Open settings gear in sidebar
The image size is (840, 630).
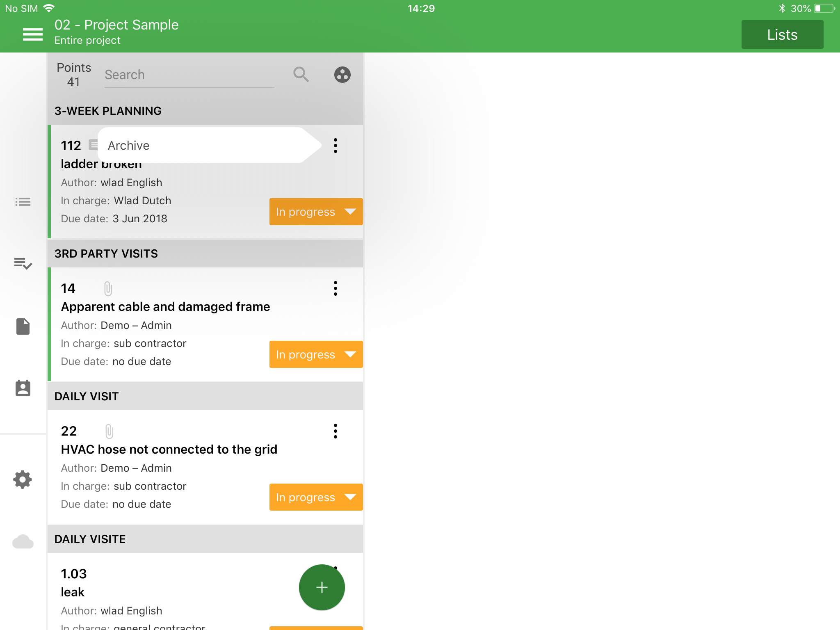(23, 479)
